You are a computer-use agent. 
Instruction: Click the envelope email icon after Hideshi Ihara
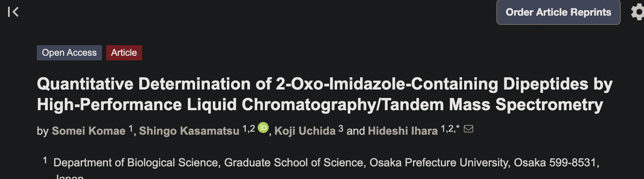tap(468, 129)
